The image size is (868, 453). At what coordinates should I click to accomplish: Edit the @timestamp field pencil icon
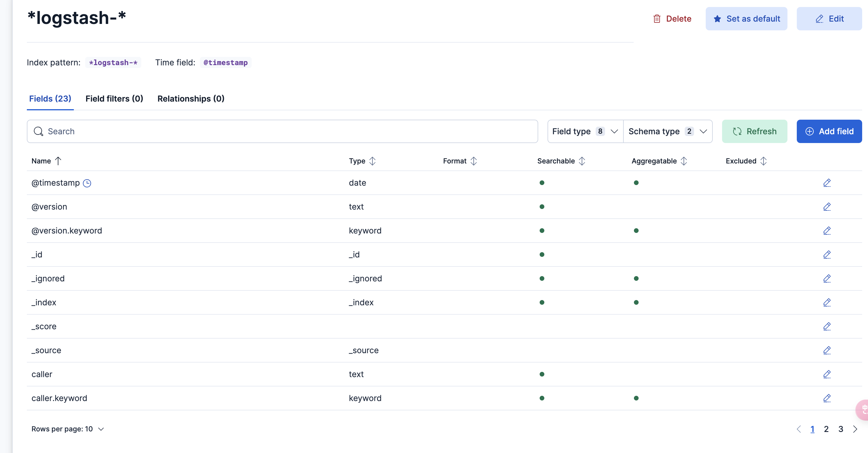(827, 183)
